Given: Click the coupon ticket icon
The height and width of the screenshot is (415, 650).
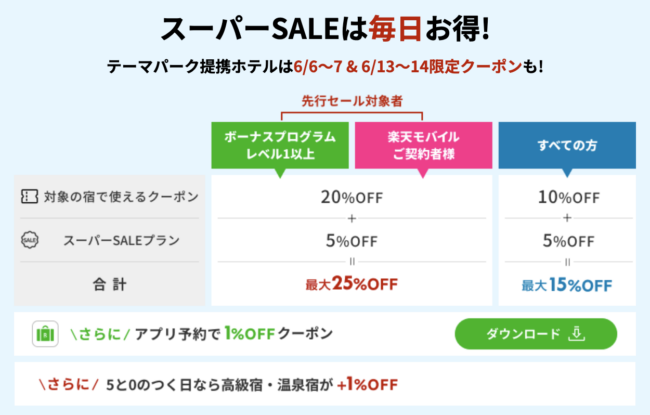Looking at the screenshot, I should (29, 197).
